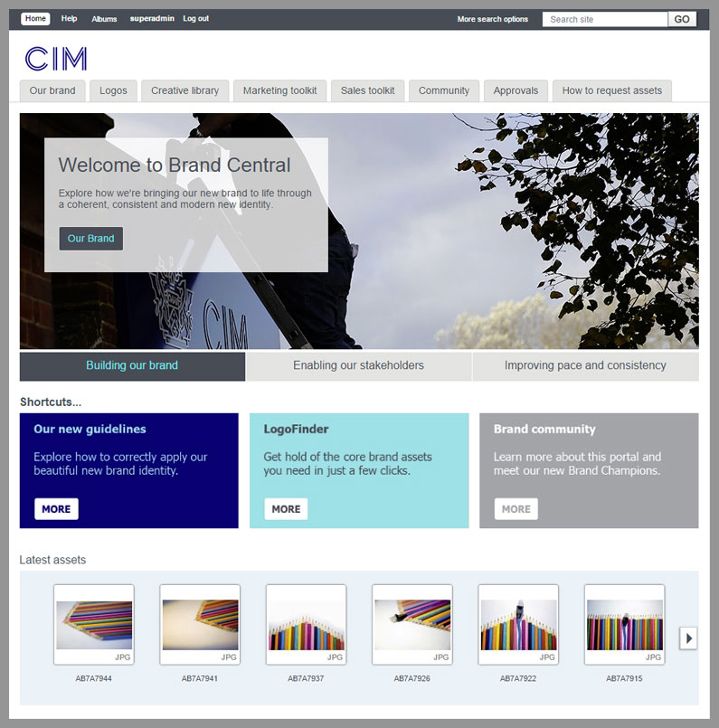Select How to request assets tab

[x=611, y=90]
